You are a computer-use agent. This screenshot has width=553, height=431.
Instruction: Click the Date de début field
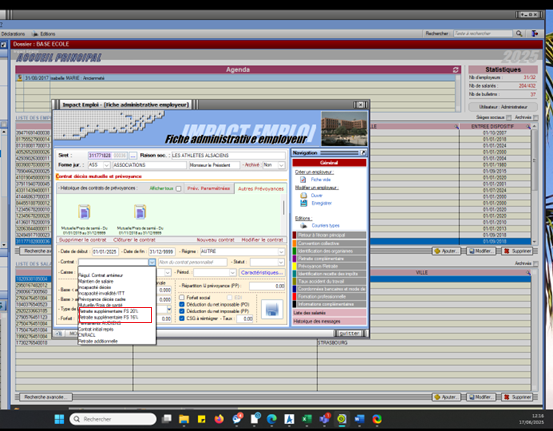click(105, 251)
